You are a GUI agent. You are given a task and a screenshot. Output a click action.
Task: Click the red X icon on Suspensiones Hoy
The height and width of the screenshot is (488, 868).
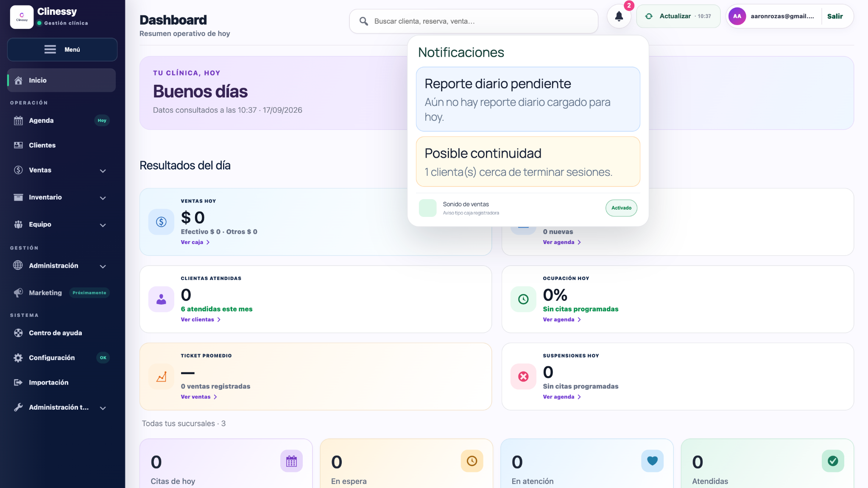(523, 377)
